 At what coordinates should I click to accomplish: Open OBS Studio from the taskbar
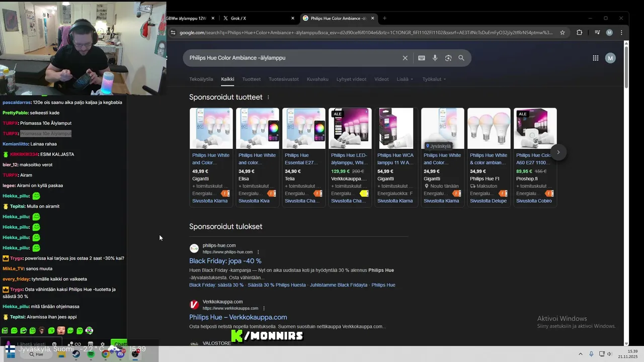[x=135, y=354]
